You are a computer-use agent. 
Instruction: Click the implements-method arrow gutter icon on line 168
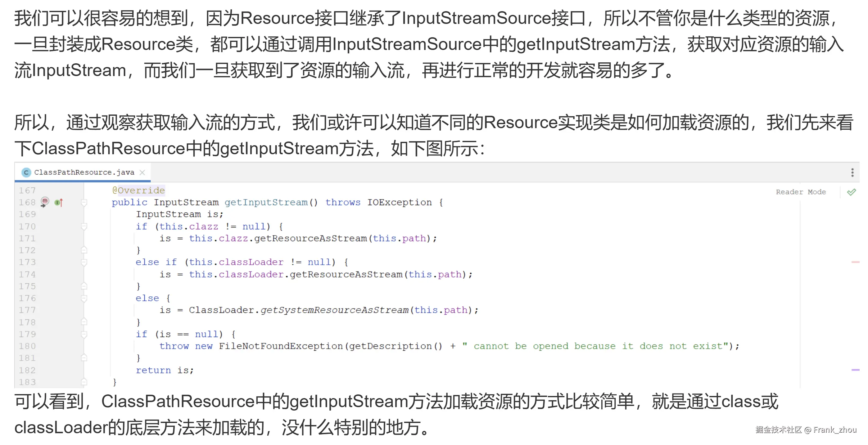click(59, 202)
